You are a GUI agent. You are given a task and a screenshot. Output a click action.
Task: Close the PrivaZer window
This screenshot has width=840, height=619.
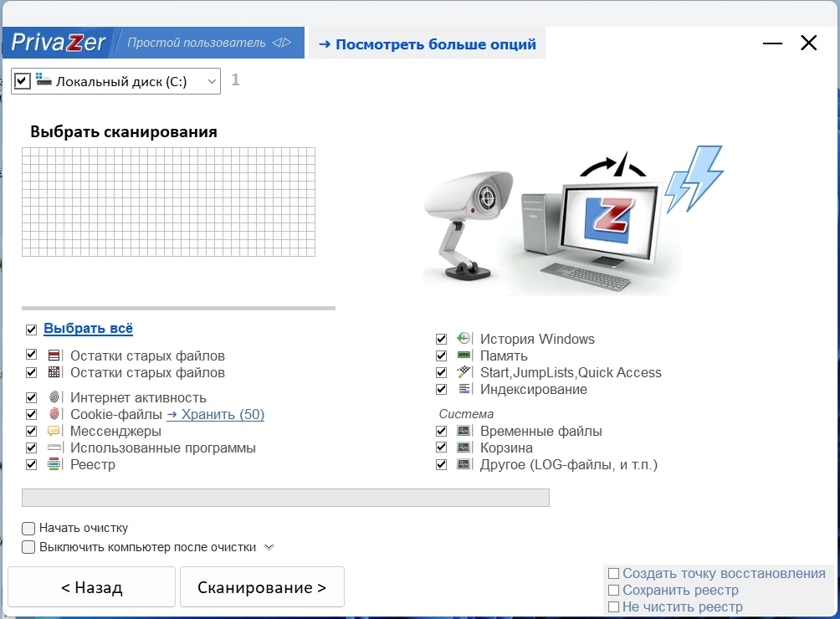pyautogui.click(x=809, y=43)
